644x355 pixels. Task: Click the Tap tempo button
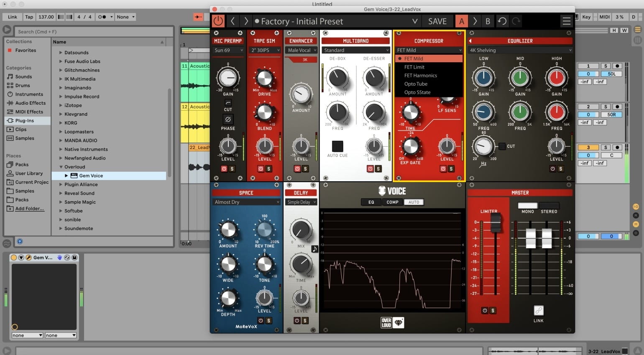coord(29,17)
